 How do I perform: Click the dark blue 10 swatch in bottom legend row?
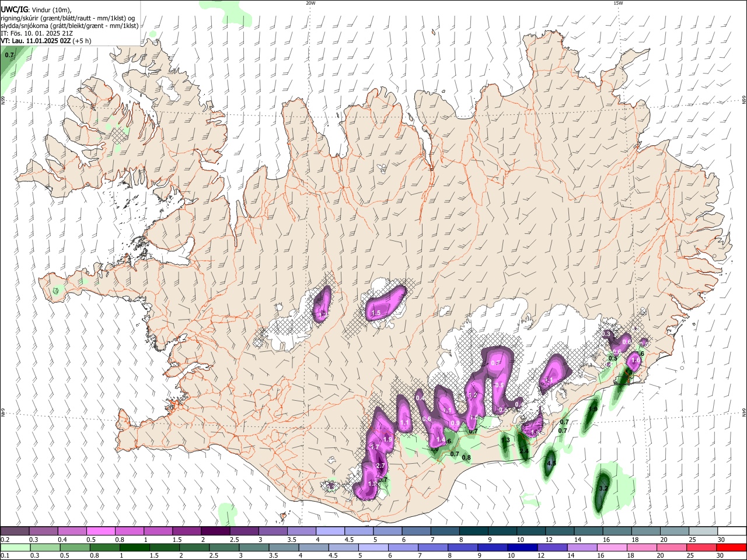522,548
